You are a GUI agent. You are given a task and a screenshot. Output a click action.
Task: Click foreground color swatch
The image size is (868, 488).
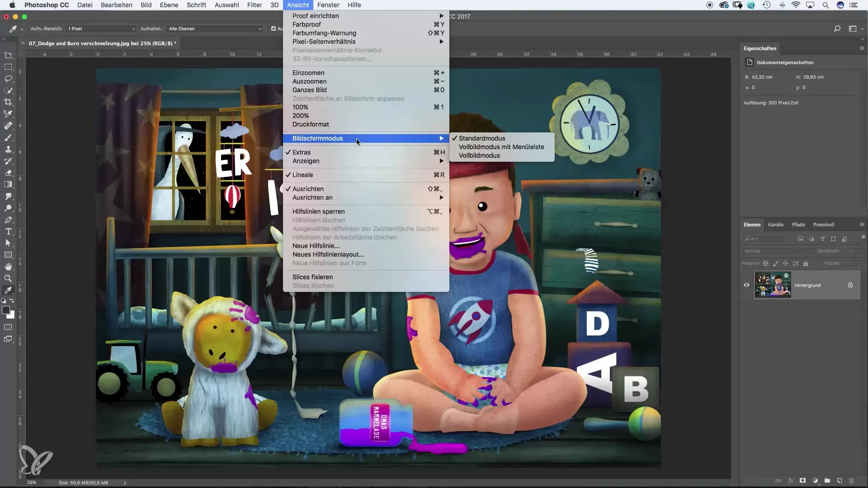(6, 310)
